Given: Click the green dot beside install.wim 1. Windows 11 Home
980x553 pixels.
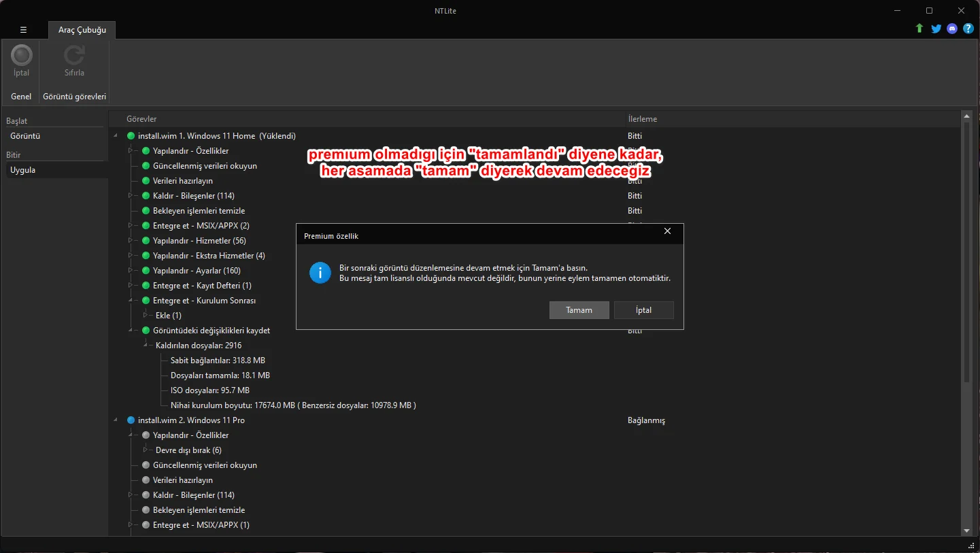Looking at the screenshot, I should click(x=131, y=136).
